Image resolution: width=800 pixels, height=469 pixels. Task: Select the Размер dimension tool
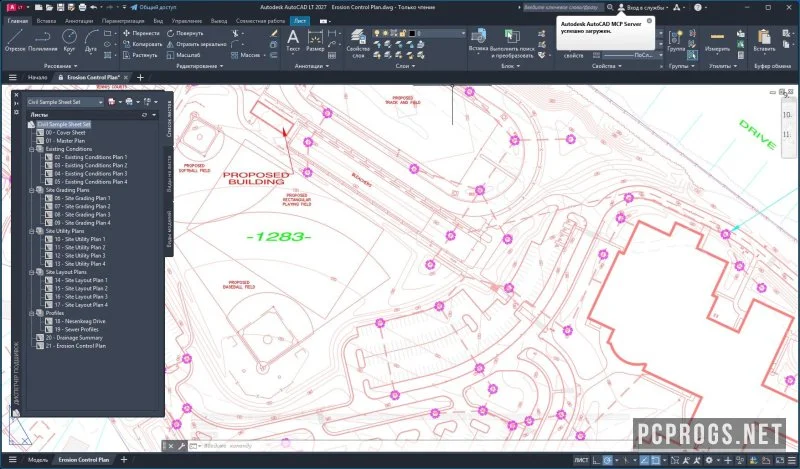pyautogui.click(x=315, y=41)
